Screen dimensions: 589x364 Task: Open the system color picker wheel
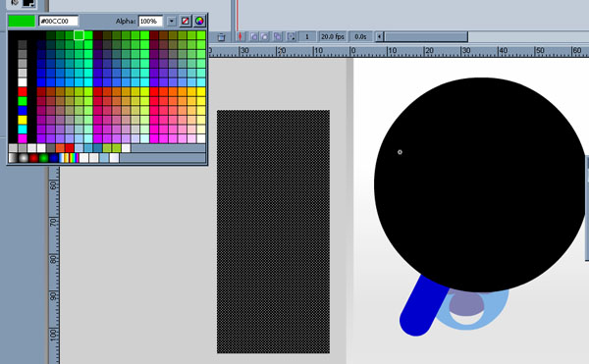click(x=199, y=21)
